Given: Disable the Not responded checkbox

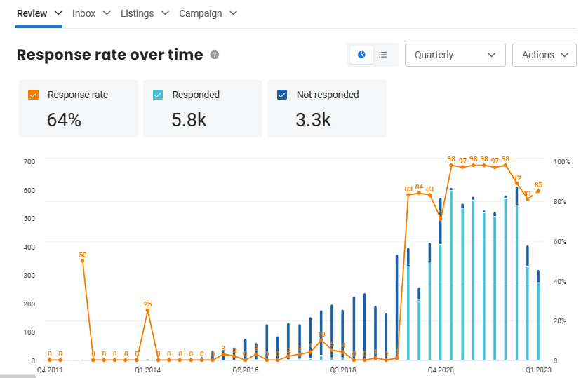Looking at the screenshot, I should 282,95.
